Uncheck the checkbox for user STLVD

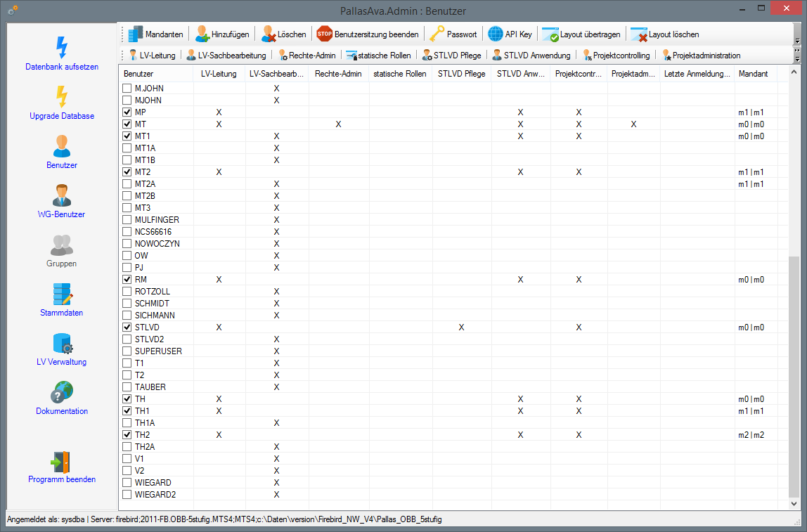(127, 327)
